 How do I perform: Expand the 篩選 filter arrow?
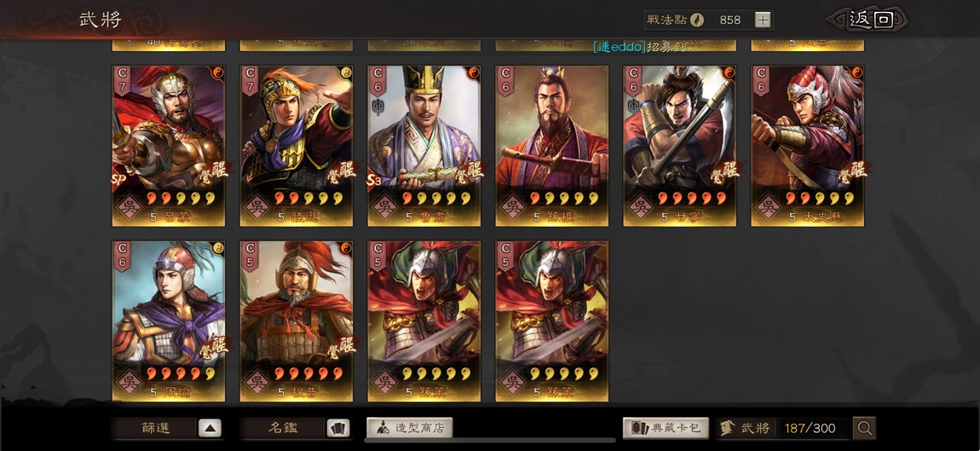coord(210,428)
